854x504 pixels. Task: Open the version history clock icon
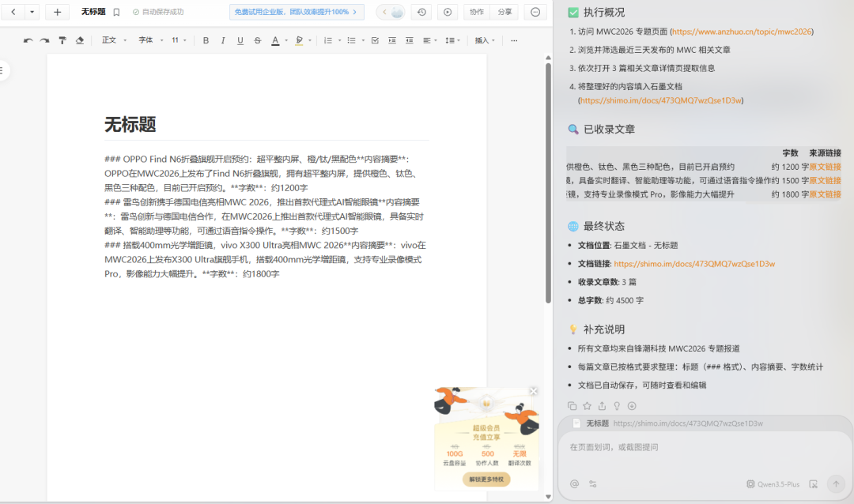pos(421,12)
